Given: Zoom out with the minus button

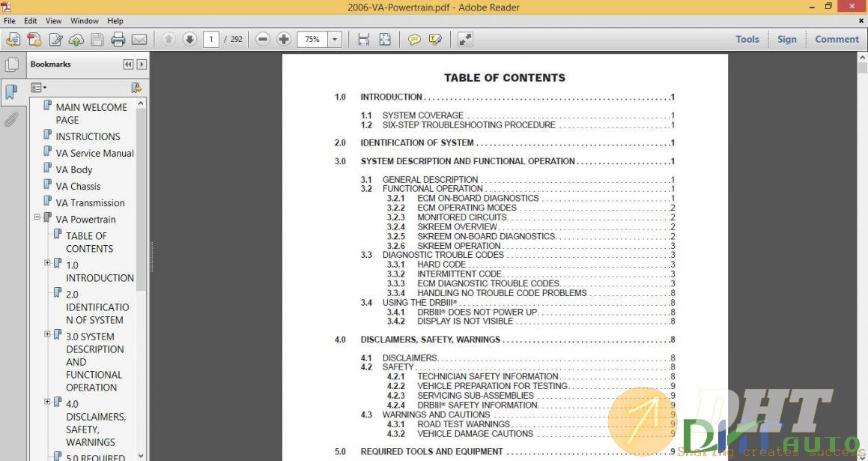Looking at the screenshot, I should 263,39.
